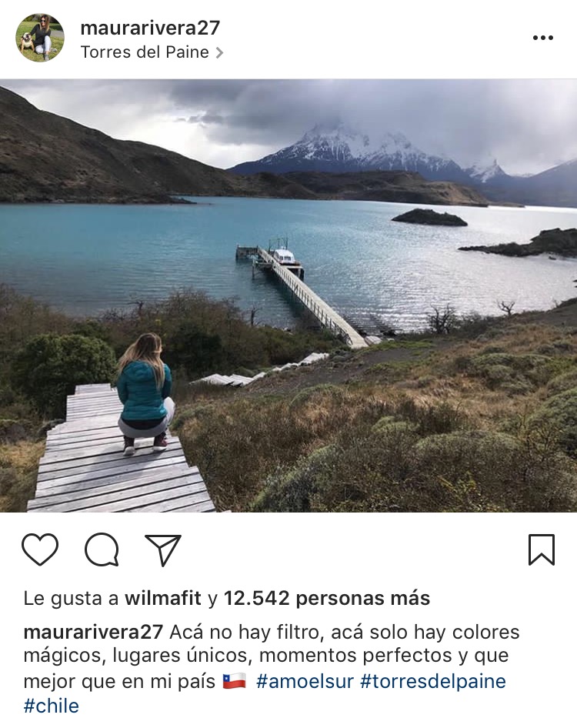The height and width of the screenshot is (728, 577).
Task: Open the #chile hashtag
Action: [51, 706]
